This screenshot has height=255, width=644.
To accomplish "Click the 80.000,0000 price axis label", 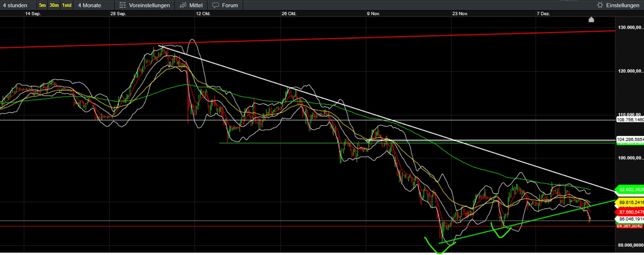I will [631, 245].
